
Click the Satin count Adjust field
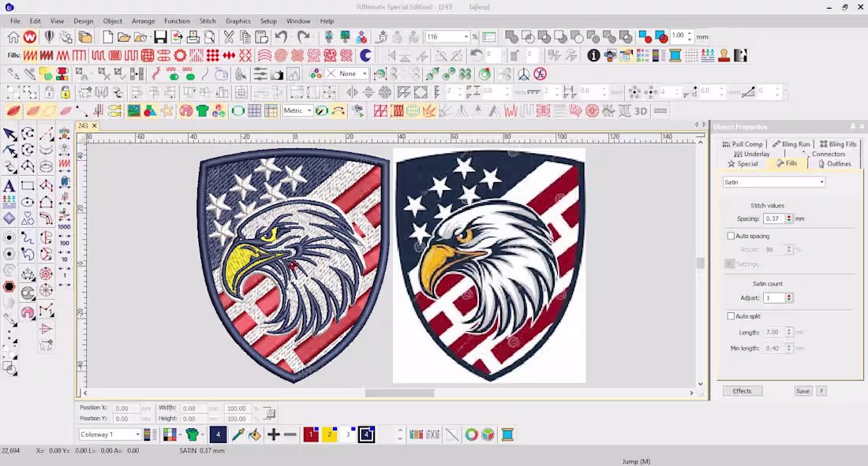[x=774, y=298]
